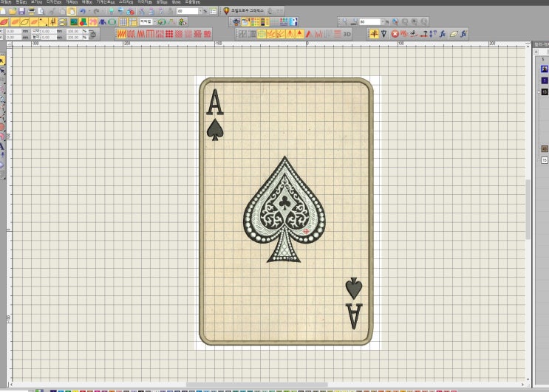The width and height of the screenshot is (549, 392).
Task: Select the white color block 15 in list
Action: [x=545, y=160]
